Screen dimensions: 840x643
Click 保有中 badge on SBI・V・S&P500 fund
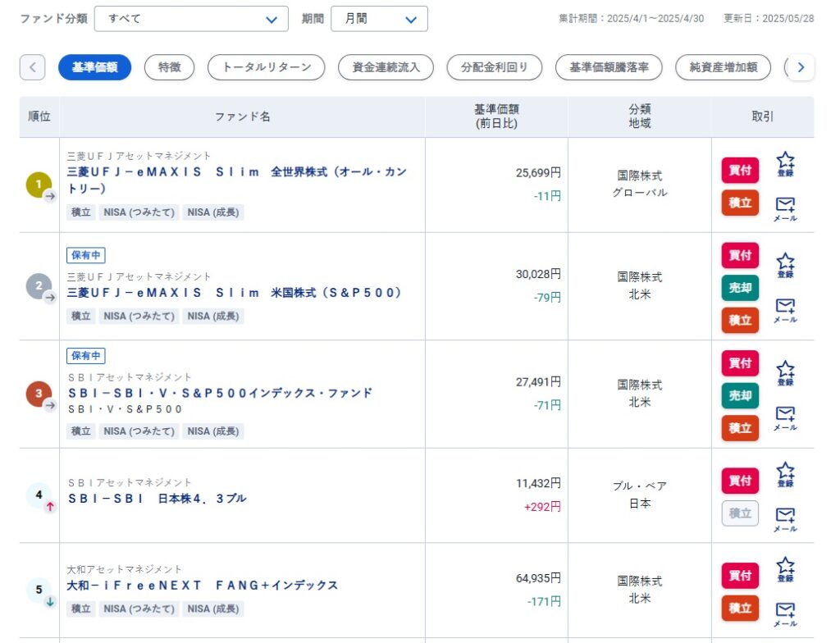pyautogui.click(x=85, y=356)
